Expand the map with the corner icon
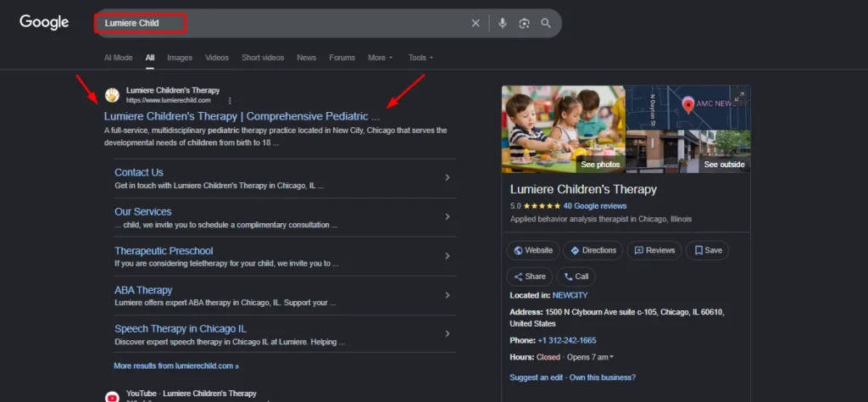 click(739, 97)
